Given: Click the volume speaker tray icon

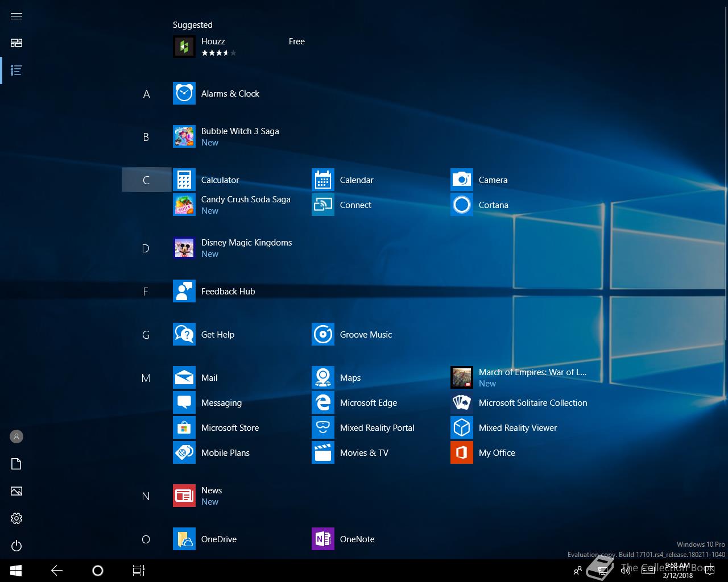Looking at the screenshot, I should coord(626,571).
